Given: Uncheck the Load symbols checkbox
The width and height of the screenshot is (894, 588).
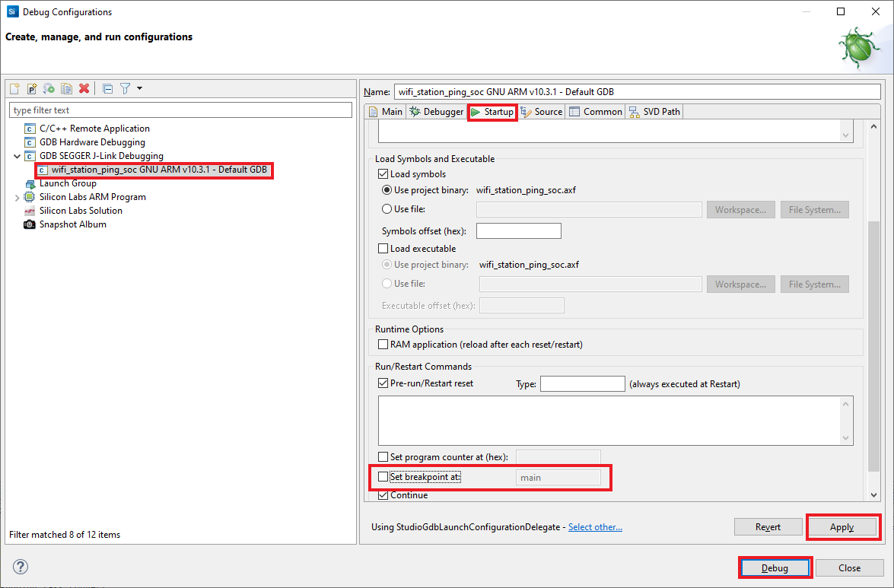Looking at the screenshot, I should point(383,174).
